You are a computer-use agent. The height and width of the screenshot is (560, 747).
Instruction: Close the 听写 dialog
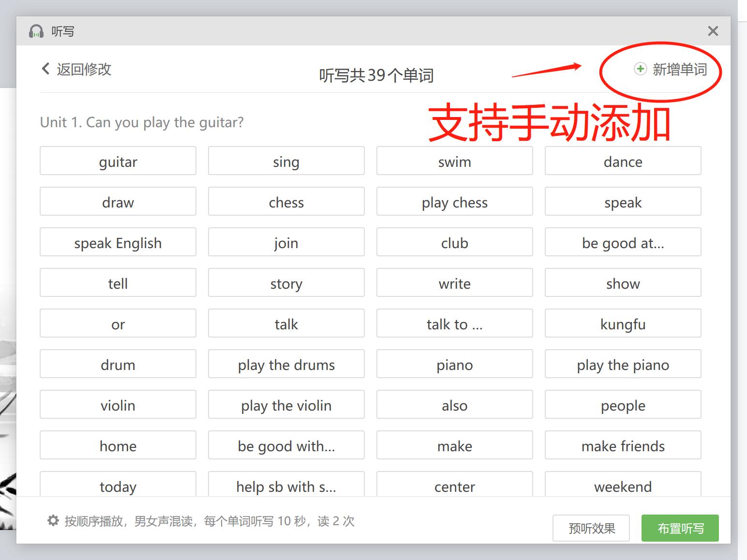click(713, 31)
